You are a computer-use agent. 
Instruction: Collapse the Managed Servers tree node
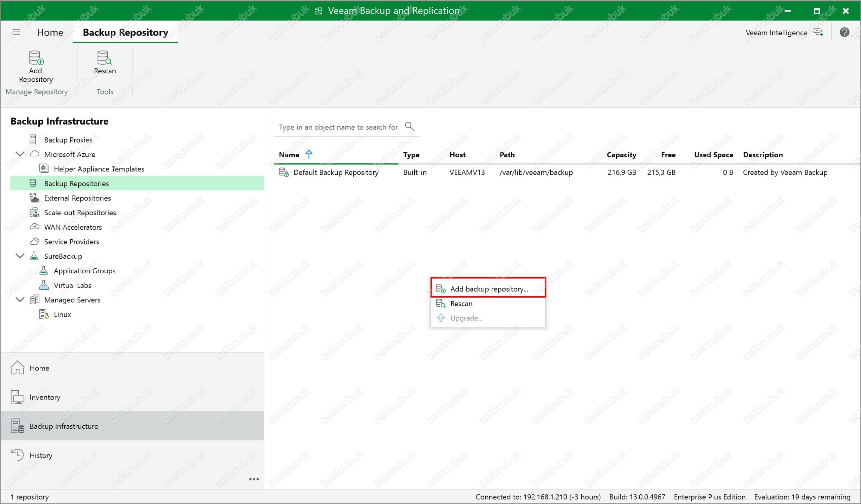click(x=20, y=300)
